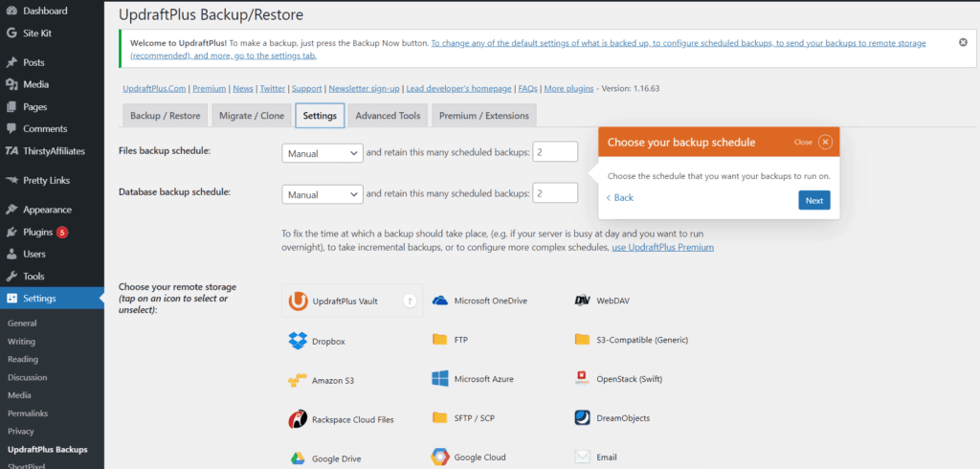Open the Twitter link
The height and width of the screenshot is (469, 980).
[x=273, y=89]
